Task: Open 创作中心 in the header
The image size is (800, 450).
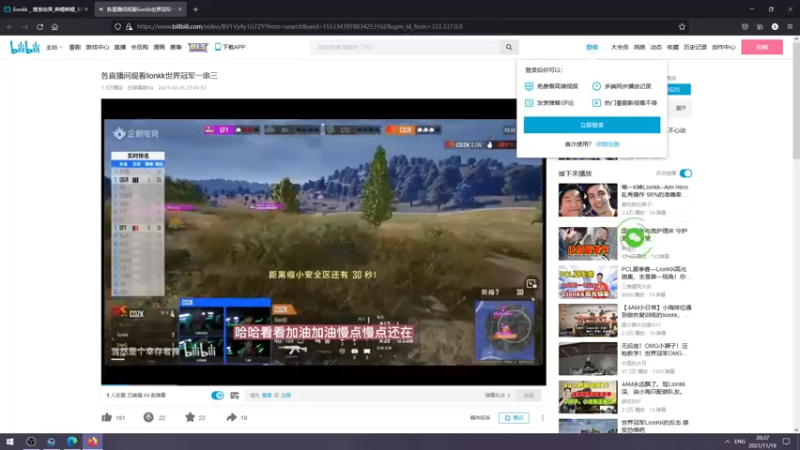Action: 723,47
